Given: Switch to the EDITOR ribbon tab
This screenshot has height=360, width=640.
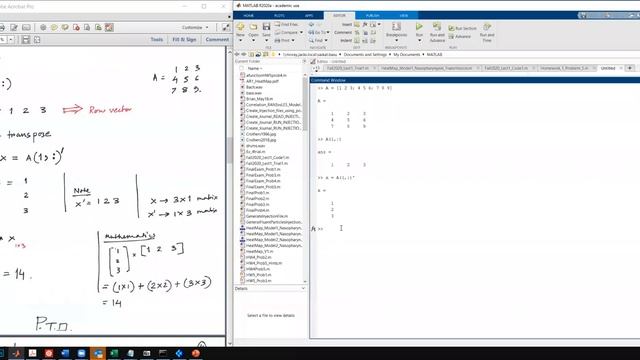Looking at the screenshot, I should (339, 16).
